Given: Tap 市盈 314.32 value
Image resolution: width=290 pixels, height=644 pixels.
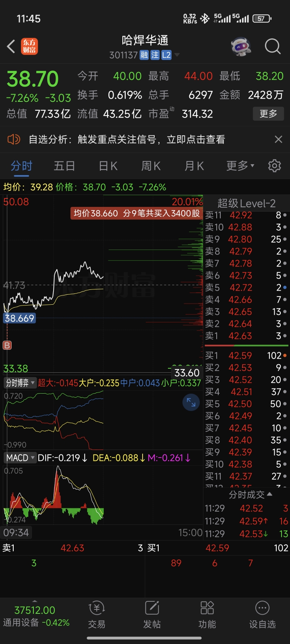Looking at the screenshot, I should tap(197, 114).
